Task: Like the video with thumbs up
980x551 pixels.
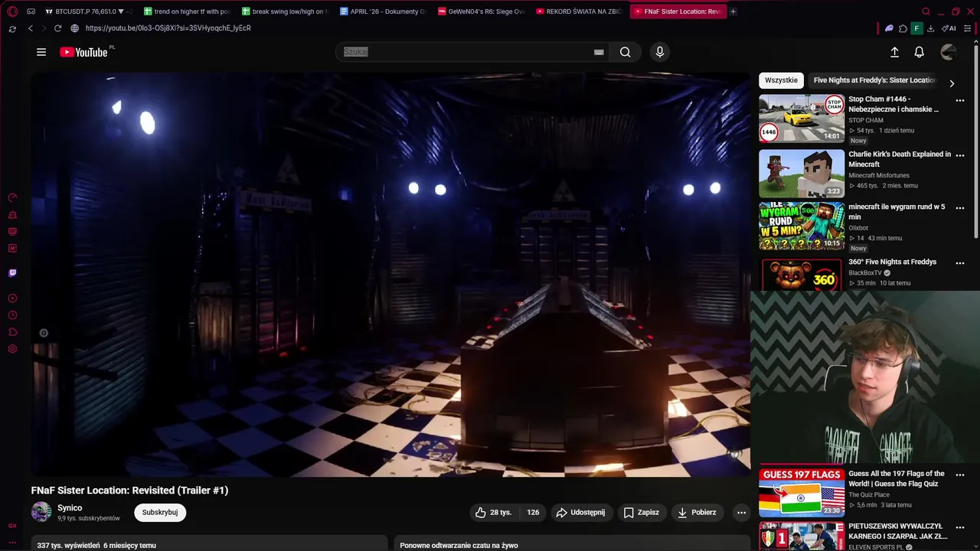Action: pos(493,513)
